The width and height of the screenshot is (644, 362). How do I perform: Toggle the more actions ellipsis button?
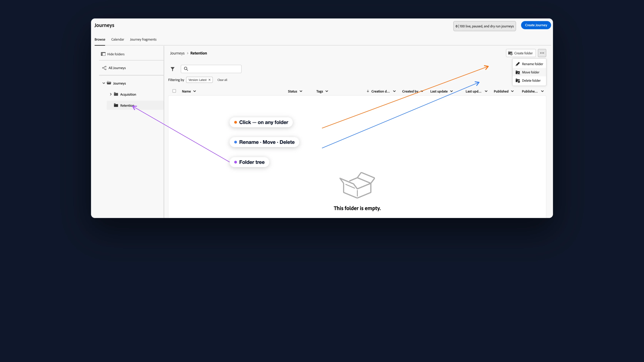click(x=542, y=53)
